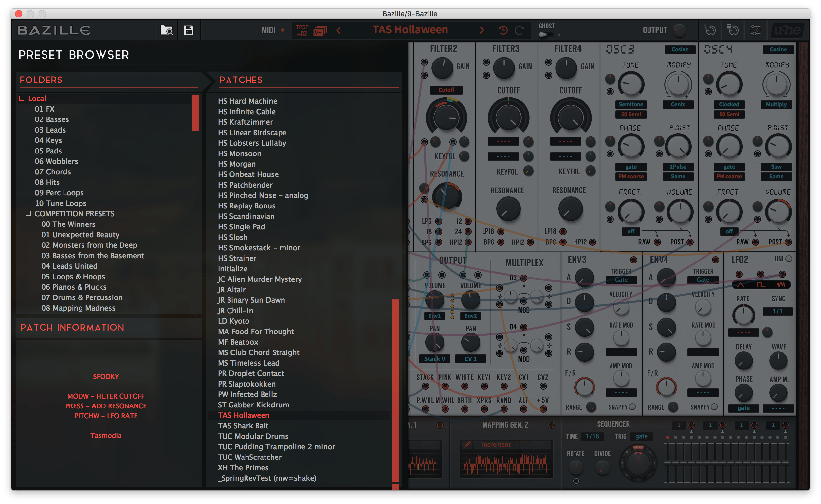Screen dimensions: 821x504
Task: Click the undo icon
Action: click(x=503, y=30)
